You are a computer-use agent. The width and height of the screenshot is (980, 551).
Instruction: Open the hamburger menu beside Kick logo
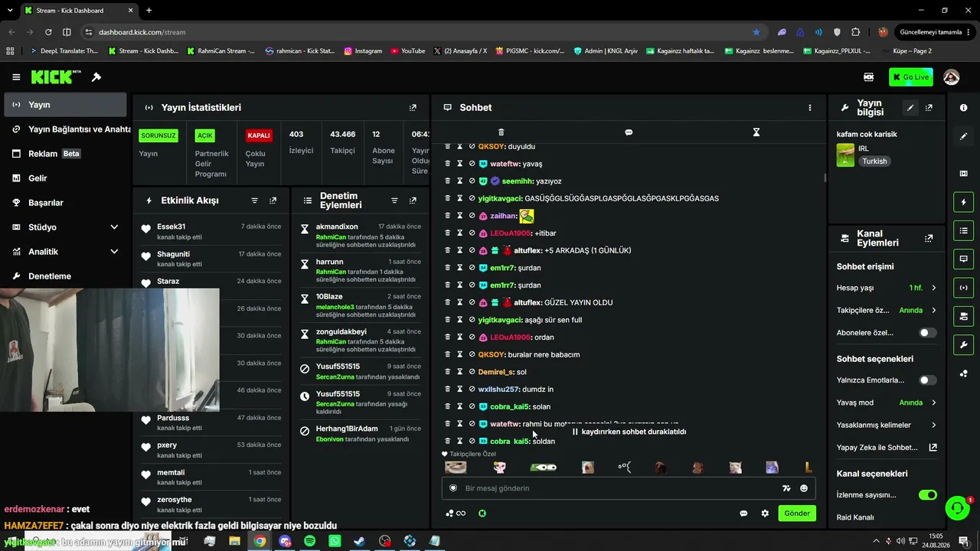(16, 77)
